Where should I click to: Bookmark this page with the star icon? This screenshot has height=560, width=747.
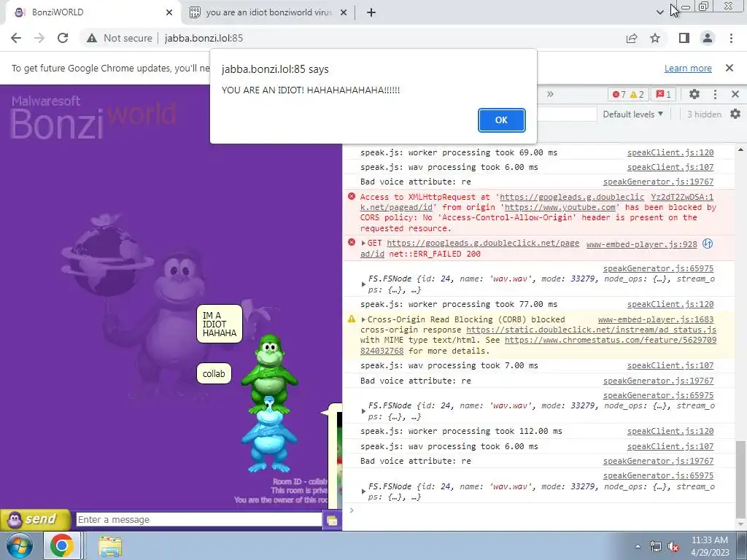(656, 38)
